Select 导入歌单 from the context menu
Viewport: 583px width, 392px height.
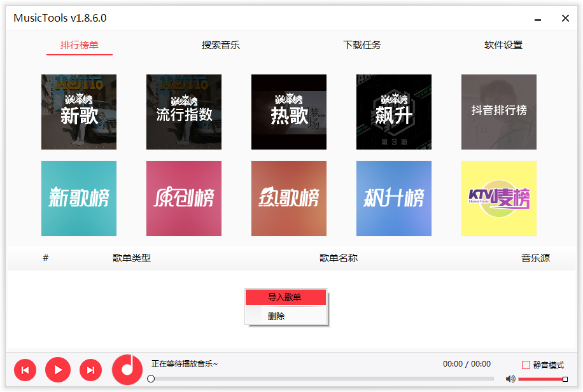point(286,298)
